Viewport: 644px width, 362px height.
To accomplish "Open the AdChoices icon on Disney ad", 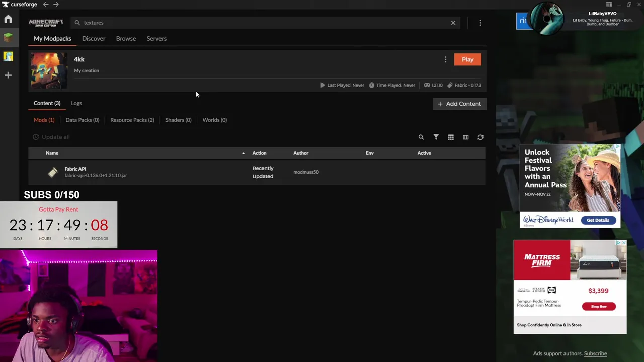I will coord(617,147).
